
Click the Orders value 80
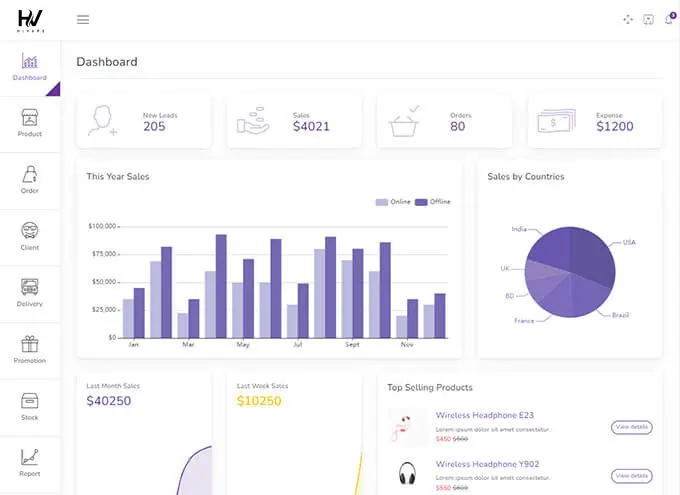458,127
